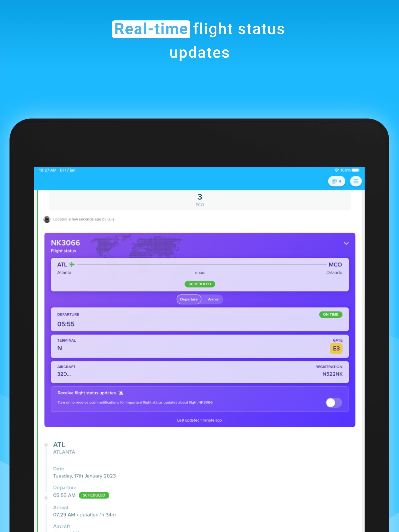Open the hamburger menu icon
The width and height of the screenshot is (399, 532).
[357, 181]
